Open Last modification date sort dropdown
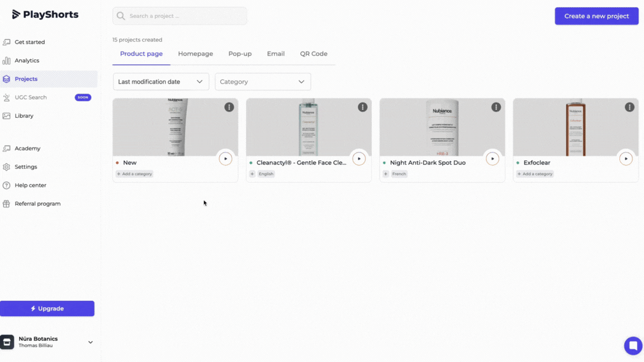The image size is (644, 362). click(x=161, y=82)
